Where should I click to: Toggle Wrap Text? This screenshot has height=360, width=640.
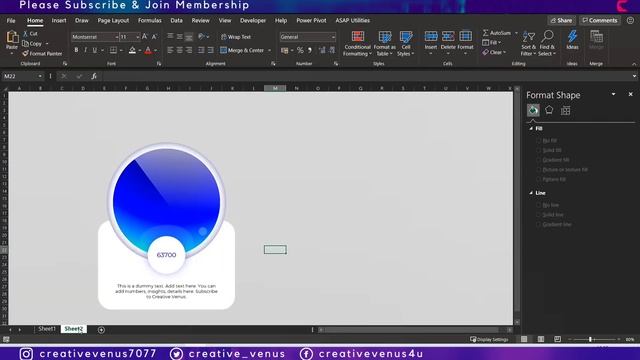point(236,37)
